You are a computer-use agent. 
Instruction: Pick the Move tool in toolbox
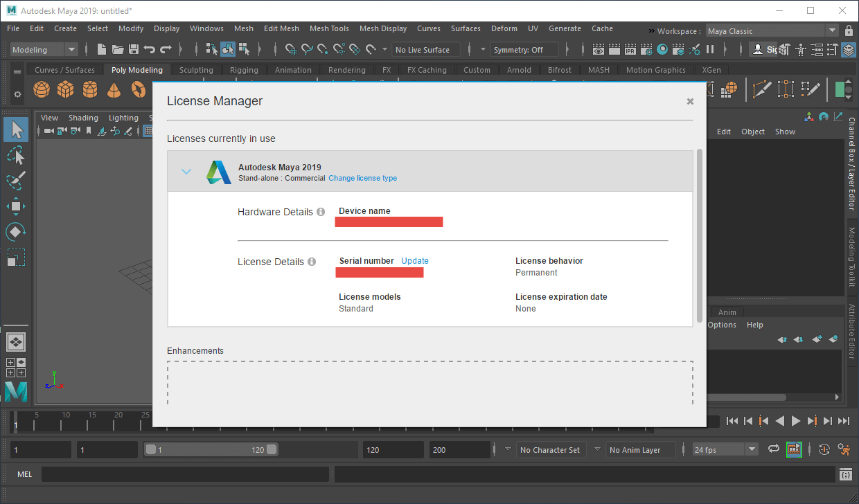(15, 206)
